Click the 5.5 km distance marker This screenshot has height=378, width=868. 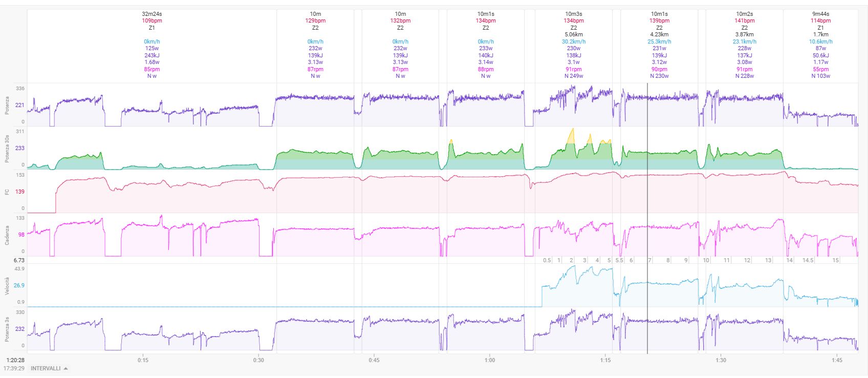[619, 260]
